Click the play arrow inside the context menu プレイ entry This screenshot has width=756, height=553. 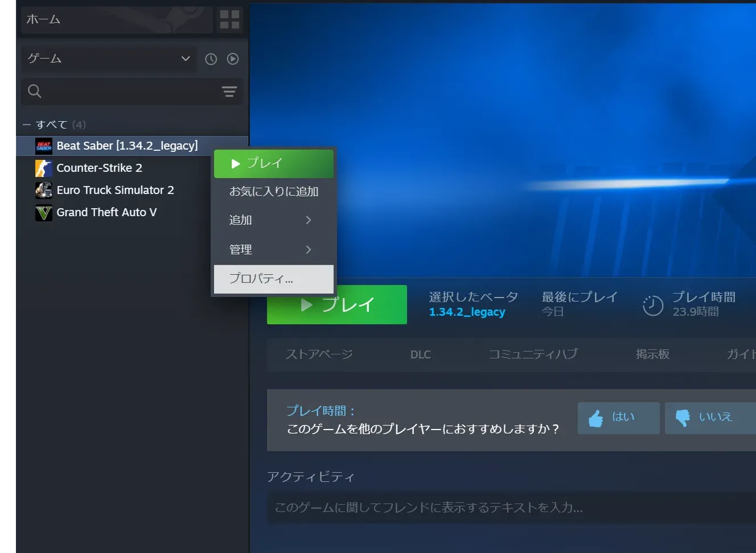click(x=235, y=163)
